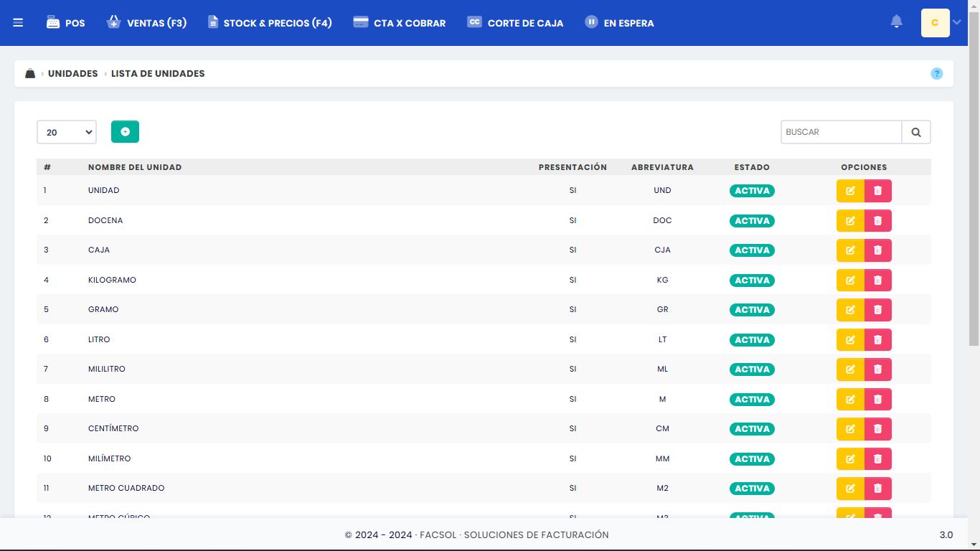980x551 pixels.
Task: Click abbreviation ML
Action: 662,369
